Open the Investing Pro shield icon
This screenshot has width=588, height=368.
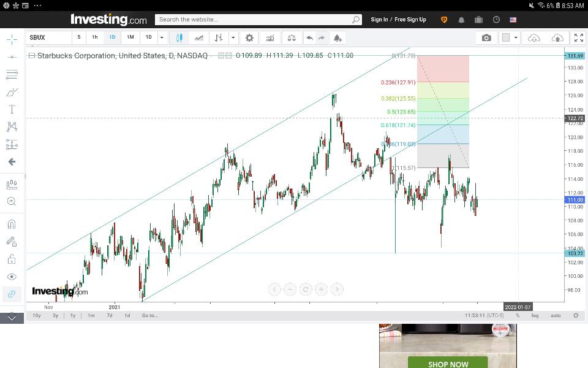pos(444,20)
